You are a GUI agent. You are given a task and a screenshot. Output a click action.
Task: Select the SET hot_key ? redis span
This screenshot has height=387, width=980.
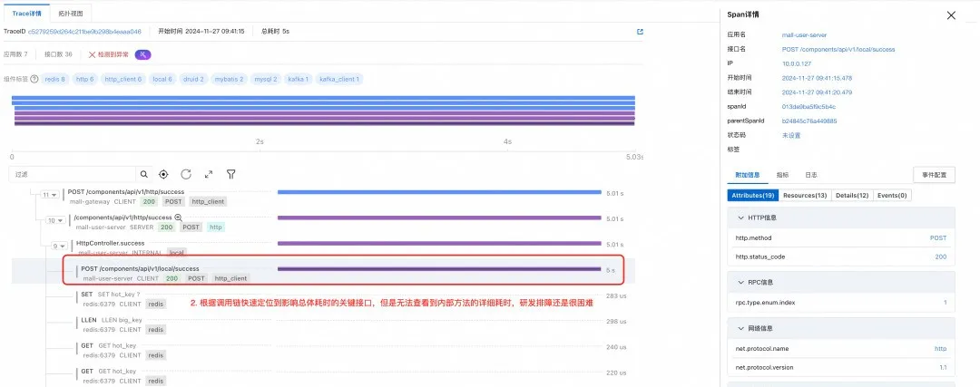(111, 294)
